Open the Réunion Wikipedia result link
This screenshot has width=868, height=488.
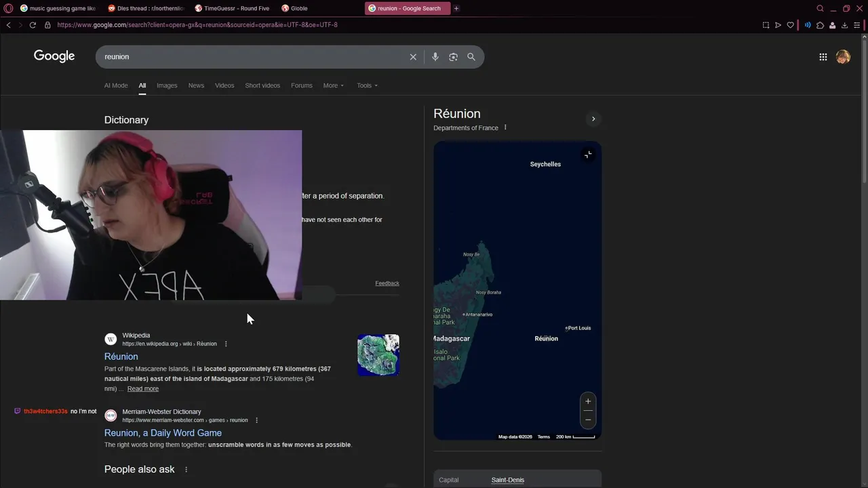121,357
